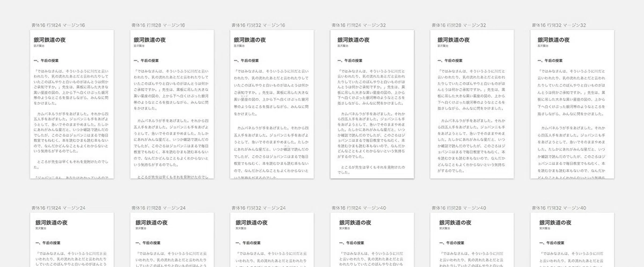
Task: Select heading 一、午后の授業 in 行間28 マージン16 artboard
Action: (x=147, y=61)
